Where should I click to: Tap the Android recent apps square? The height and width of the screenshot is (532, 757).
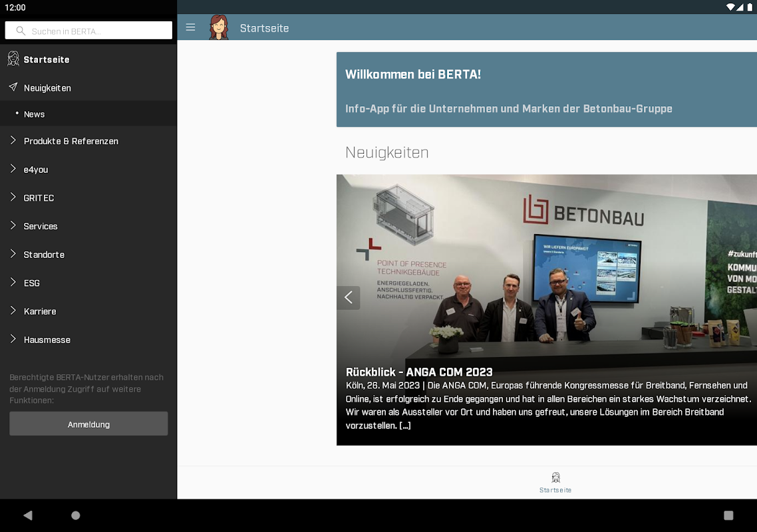728,515
